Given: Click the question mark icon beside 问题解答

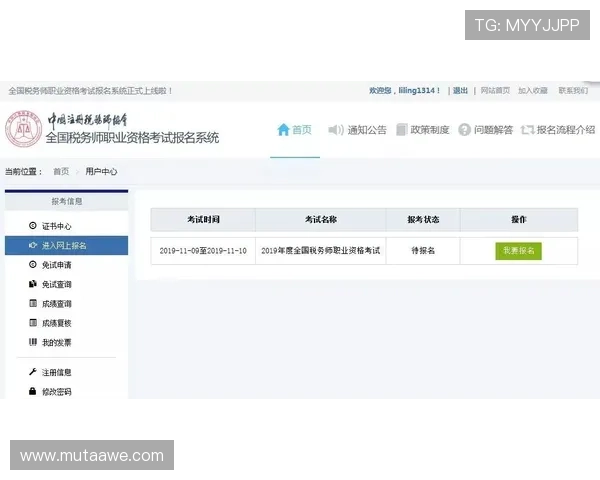Looking at the screenshot, I should pyautogui.click(x=464, y=130).
